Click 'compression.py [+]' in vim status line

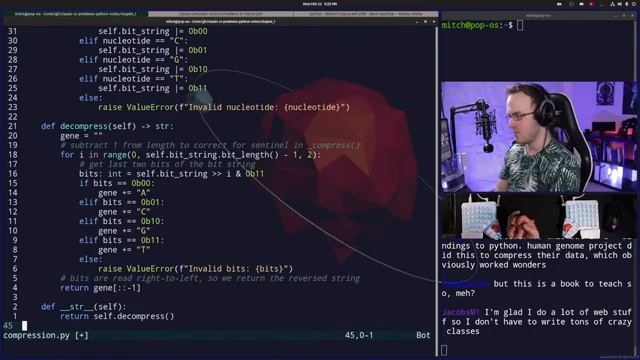pos(46,336)
